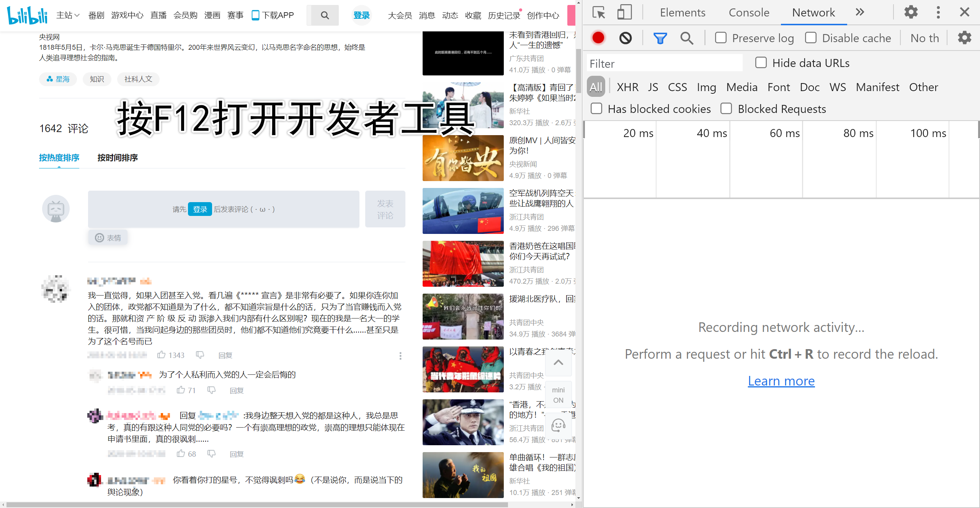Toggle the device toolbar icon

(624, 13)
